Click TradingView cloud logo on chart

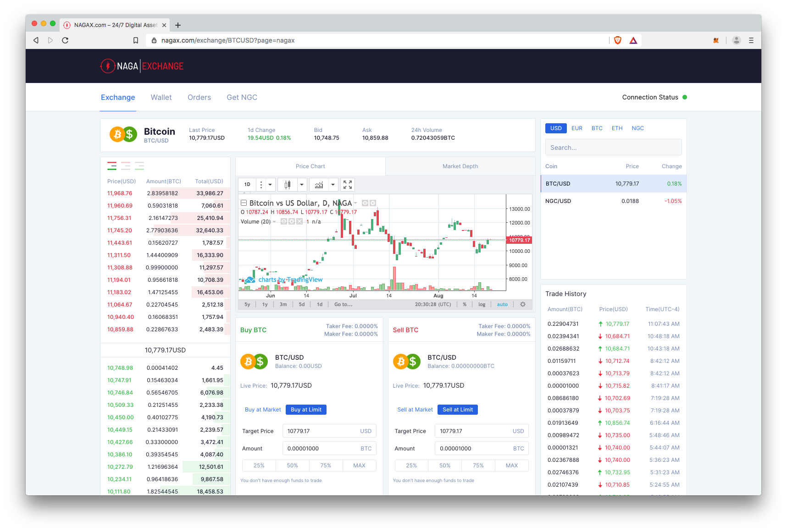tap(249, 280)
